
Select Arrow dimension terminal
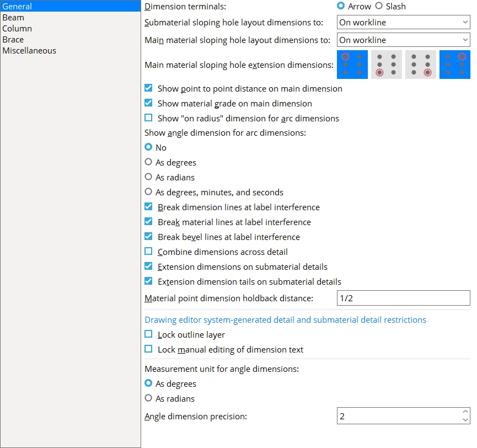coord(341,6)
